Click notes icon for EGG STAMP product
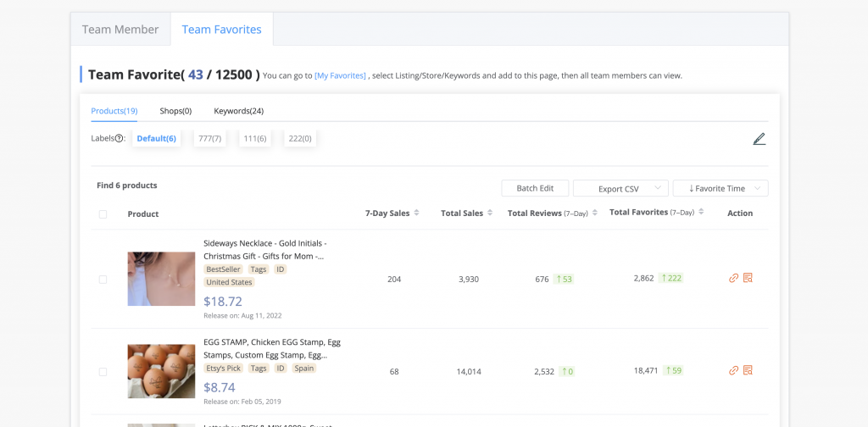This screenshot has height=427, width=868. 748,370
